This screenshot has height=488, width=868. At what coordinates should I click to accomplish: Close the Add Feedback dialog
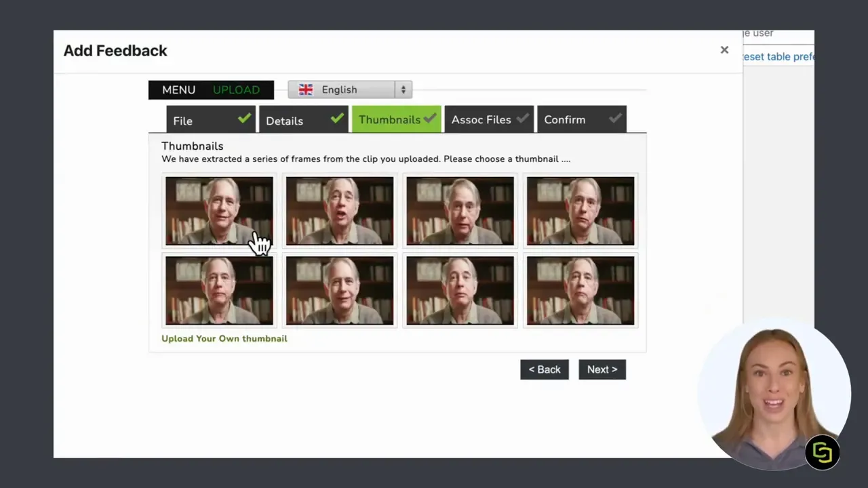[x=724, y=49]
